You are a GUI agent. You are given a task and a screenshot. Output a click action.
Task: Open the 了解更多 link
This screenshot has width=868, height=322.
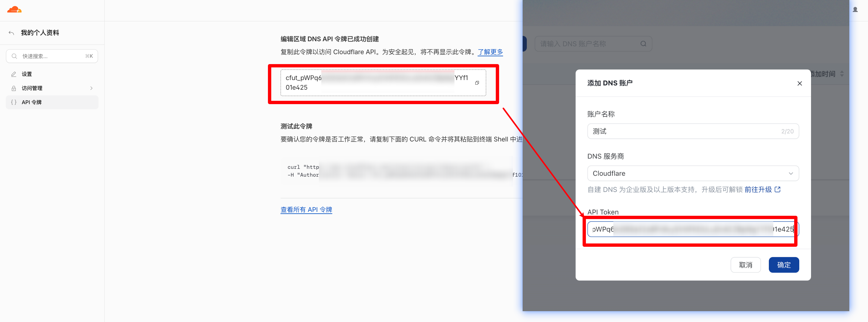tap(490, 52)
